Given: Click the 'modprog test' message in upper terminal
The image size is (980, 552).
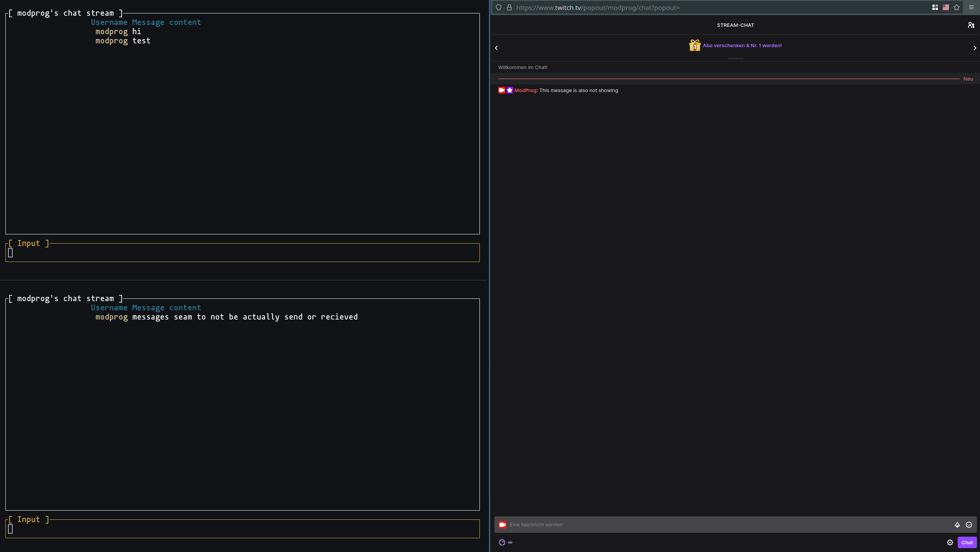Looking at the screenshot, I should [x=123, y=41].
